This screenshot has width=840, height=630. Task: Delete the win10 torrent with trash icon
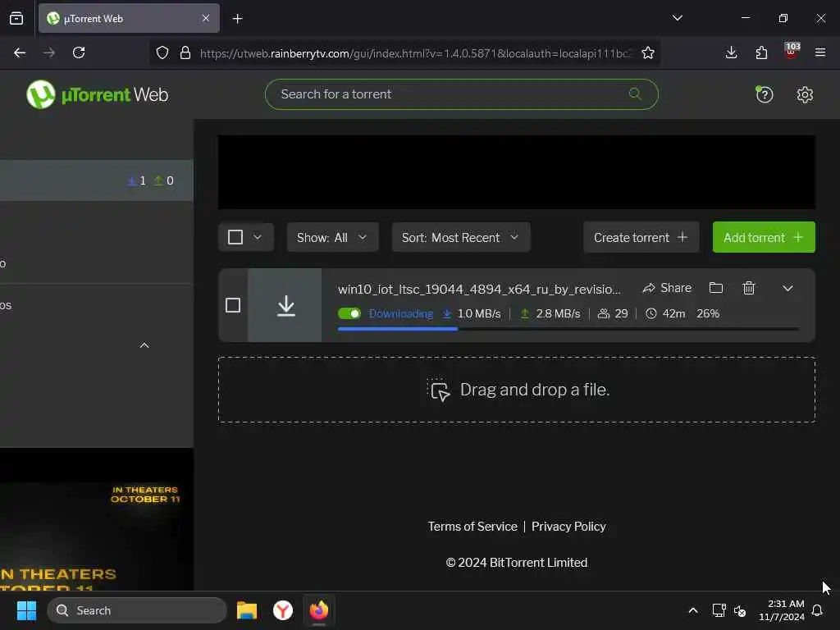pos(749,288)
